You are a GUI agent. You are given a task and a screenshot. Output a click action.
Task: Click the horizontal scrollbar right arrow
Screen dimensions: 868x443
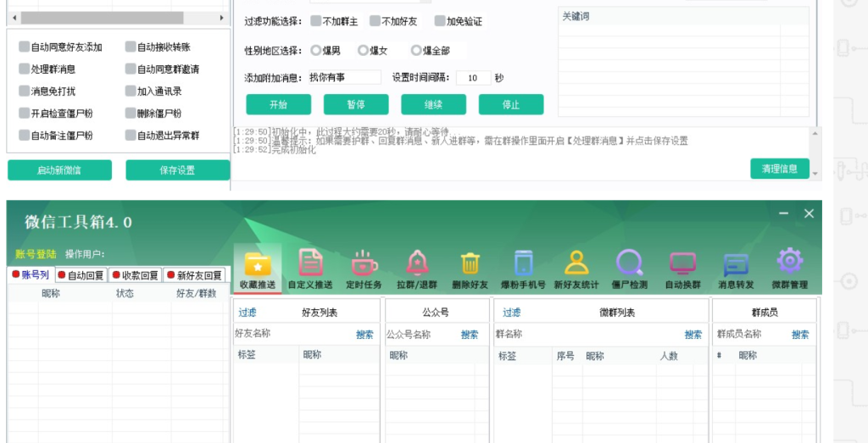pos(222,19)
